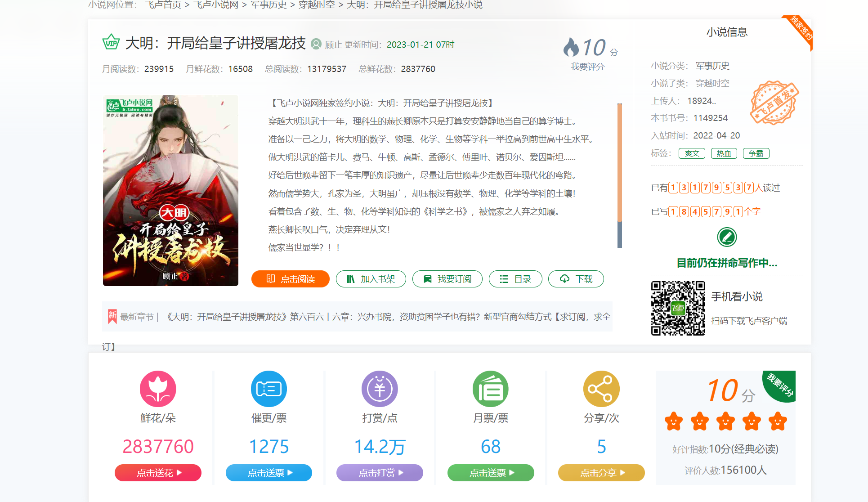
Task: Click 穿越时空 subcategory in 小说信息
Action: click(712, 83)
